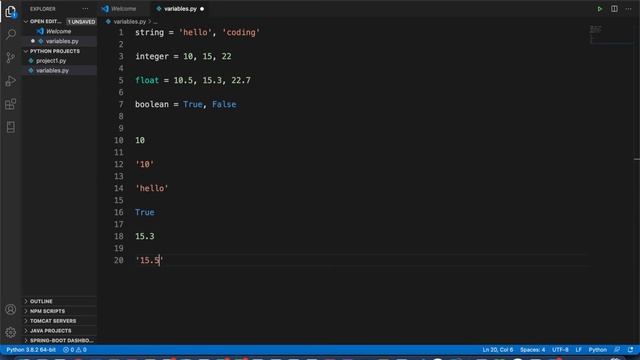
Task: Click the 'hello' string on line 1
Action: pyautogui.click(x=195, y=32)
